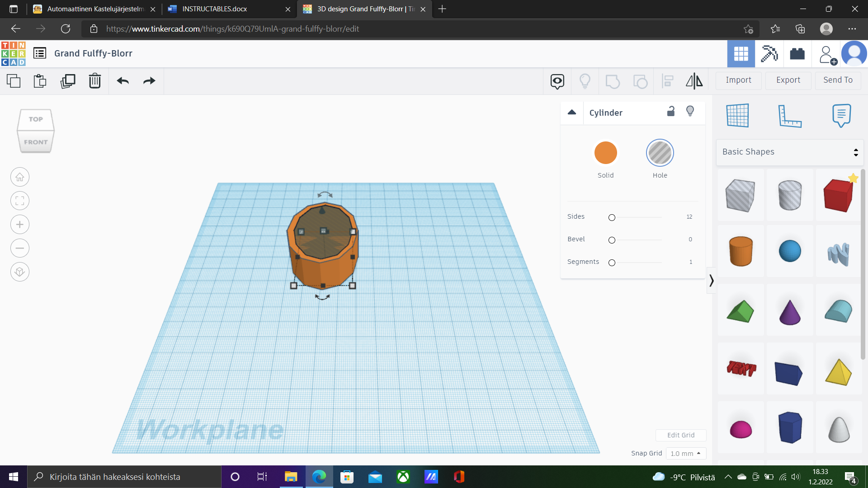
Task: Click the Fit all in view icon
Action: (x=20, y=201)
